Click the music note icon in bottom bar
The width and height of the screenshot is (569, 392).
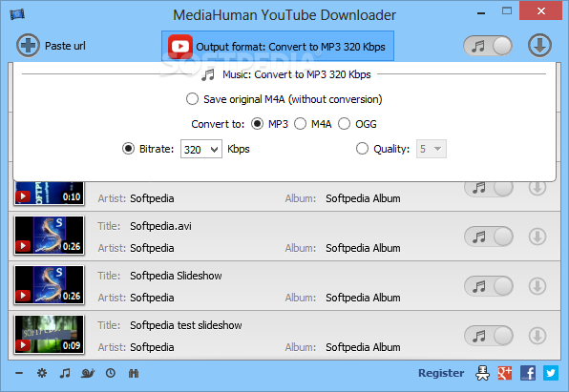click(x=65, y=373)
